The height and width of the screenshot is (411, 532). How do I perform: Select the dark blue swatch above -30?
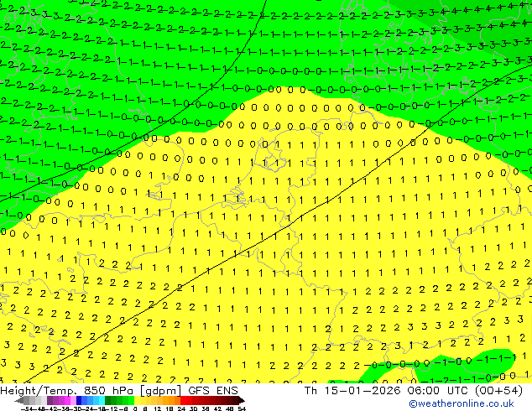tap(79, 400)
